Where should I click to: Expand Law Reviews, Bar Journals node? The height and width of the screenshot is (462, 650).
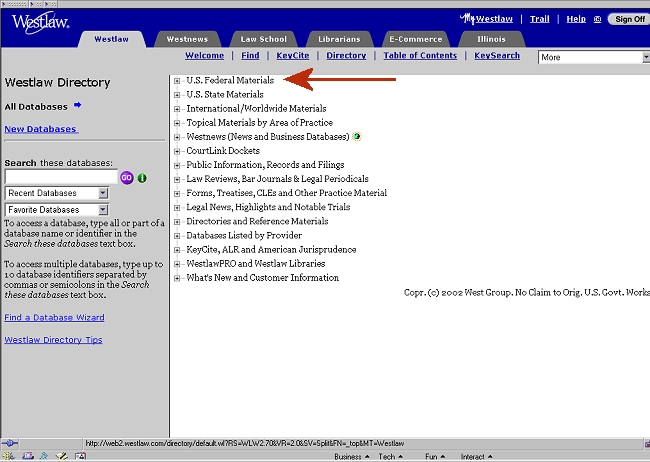tap(177, 180)
